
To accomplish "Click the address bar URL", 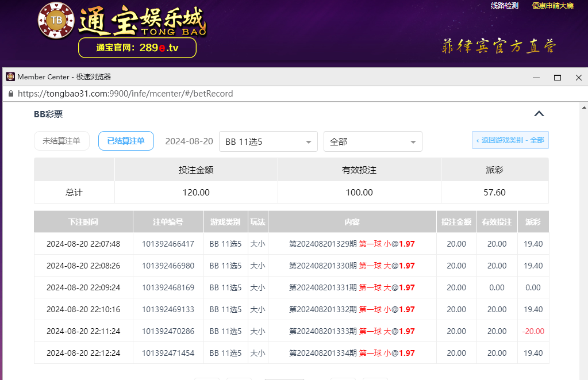I will (x=125, y=93).
